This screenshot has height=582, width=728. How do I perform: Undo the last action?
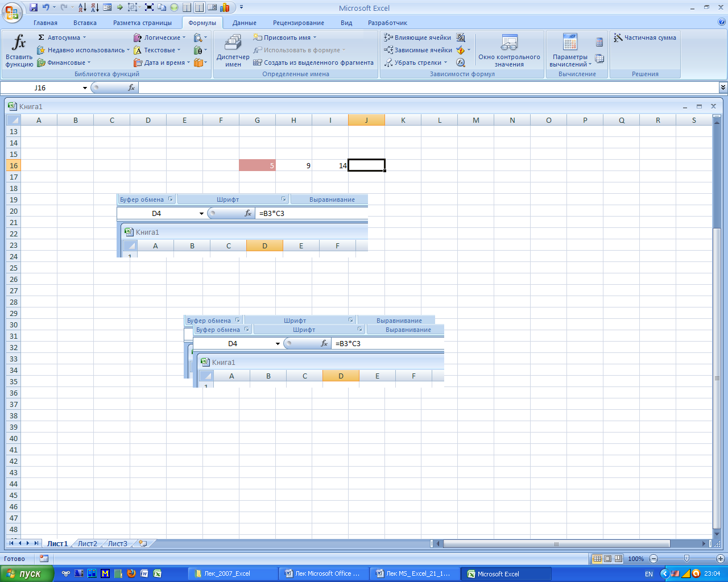point(46,7)
